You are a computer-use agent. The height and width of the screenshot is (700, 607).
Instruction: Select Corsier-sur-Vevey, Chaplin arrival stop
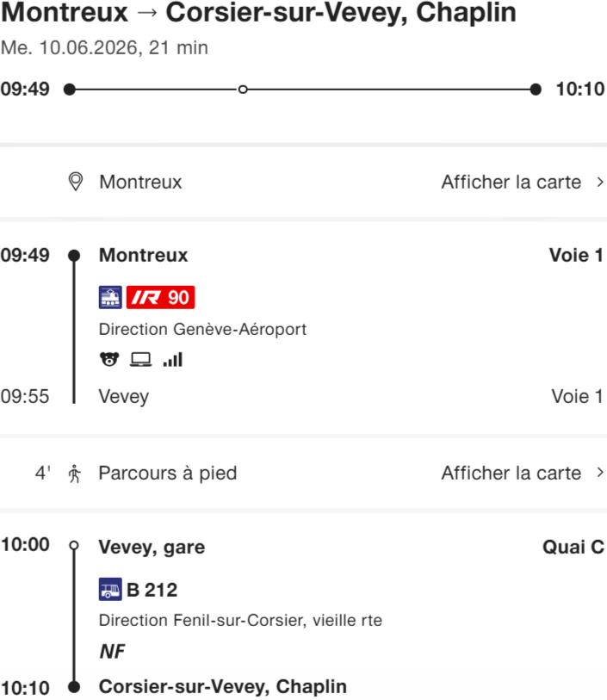[222, 686]
